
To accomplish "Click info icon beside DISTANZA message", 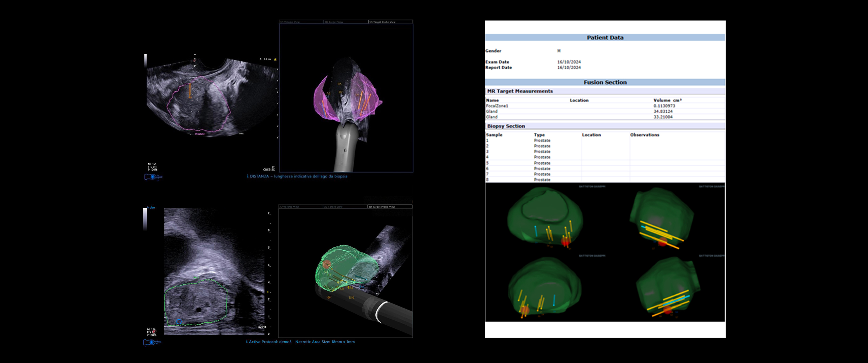I will coord(248,176).
